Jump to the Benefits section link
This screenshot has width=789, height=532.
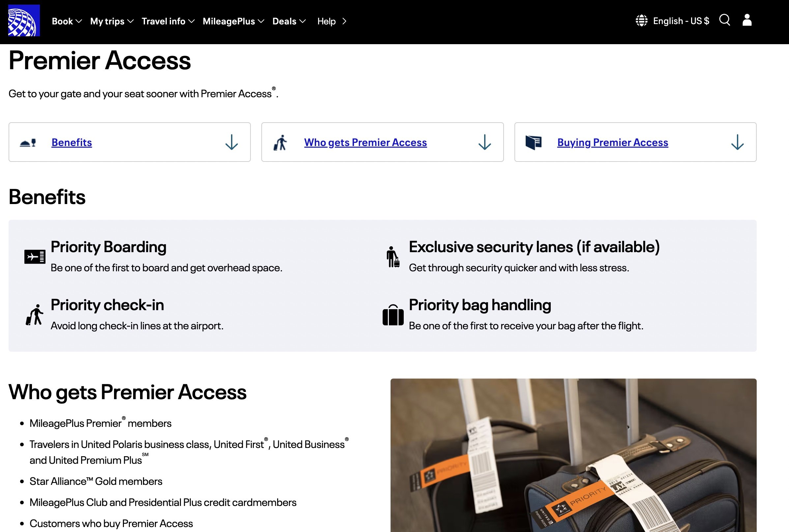72,142
